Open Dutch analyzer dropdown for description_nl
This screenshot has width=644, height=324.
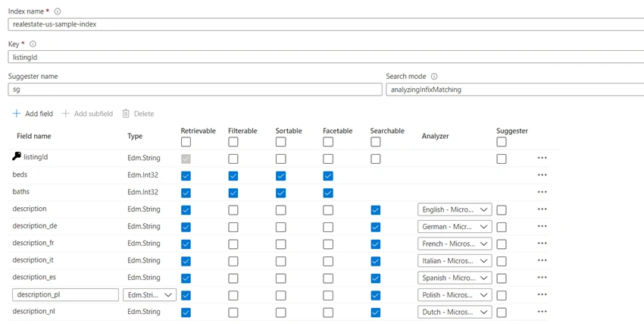[455, 312]
